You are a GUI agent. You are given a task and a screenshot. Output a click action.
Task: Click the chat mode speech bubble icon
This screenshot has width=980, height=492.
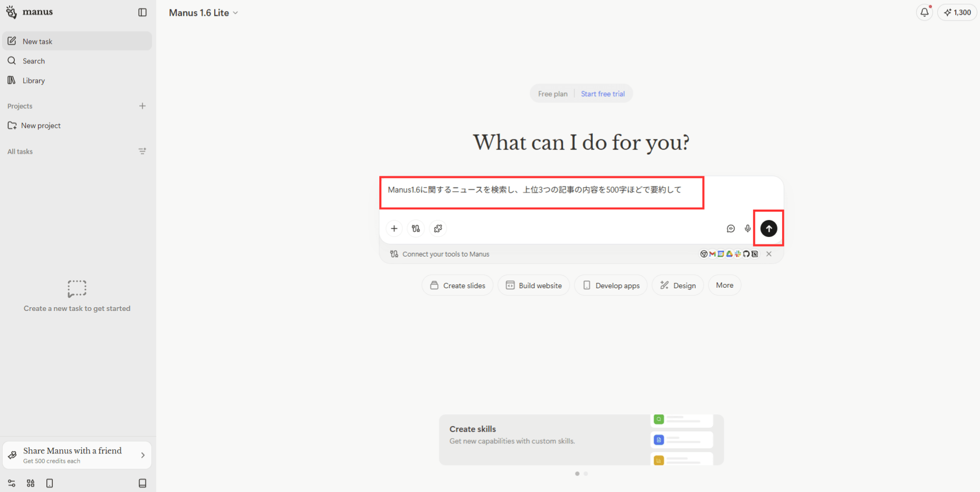coord(731,229)
